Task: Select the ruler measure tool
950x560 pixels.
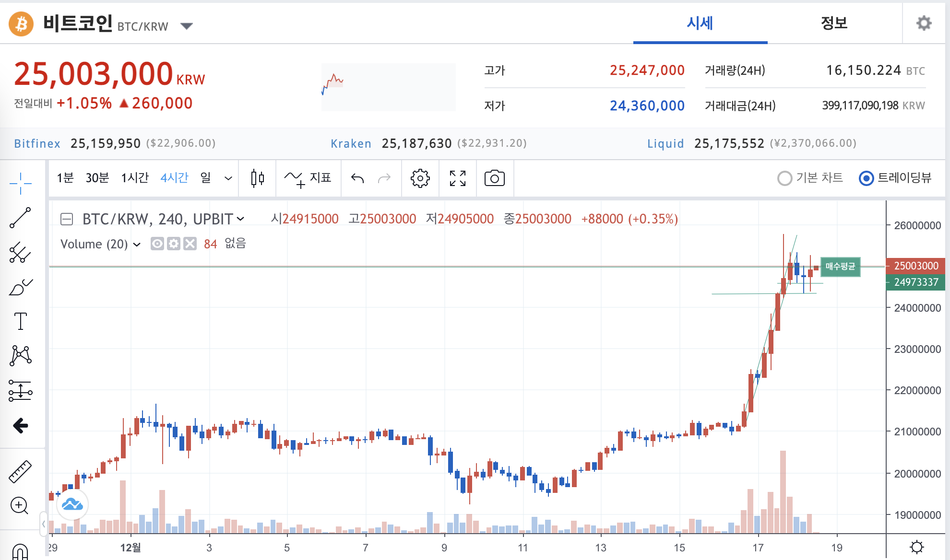Action: tap(20, 471)
